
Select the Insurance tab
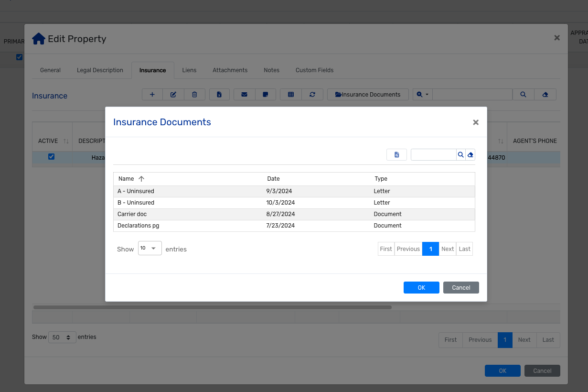point(153,70)
